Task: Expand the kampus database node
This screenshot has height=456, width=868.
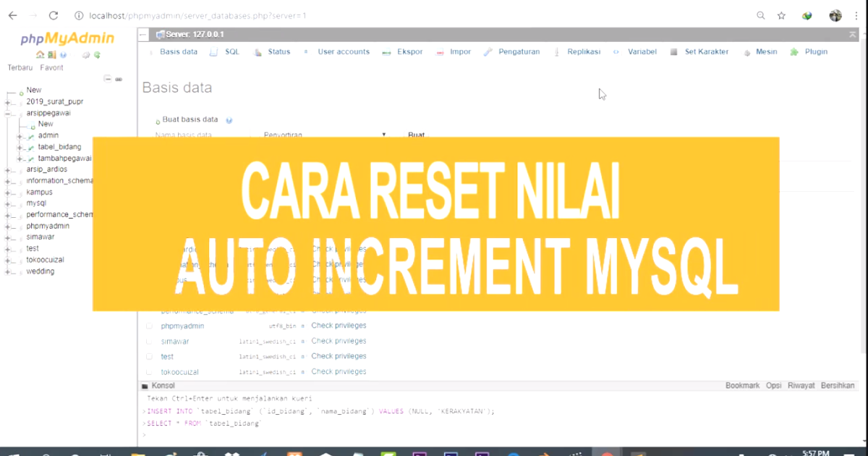Action: coord(6,192)
